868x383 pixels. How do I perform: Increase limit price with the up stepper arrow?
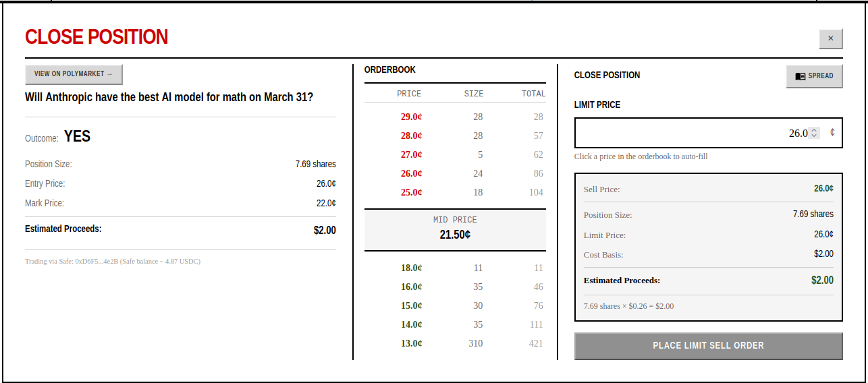(814, 130)
